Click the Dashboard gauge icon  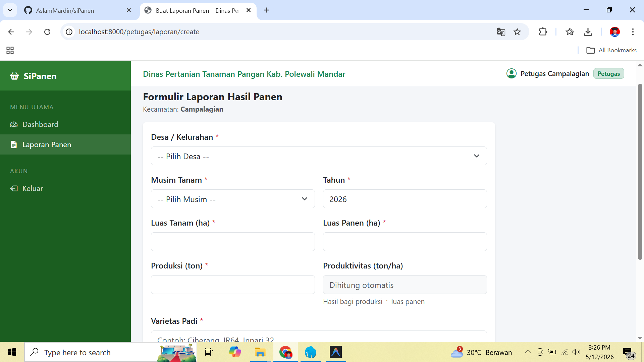(x=14, y=125)
